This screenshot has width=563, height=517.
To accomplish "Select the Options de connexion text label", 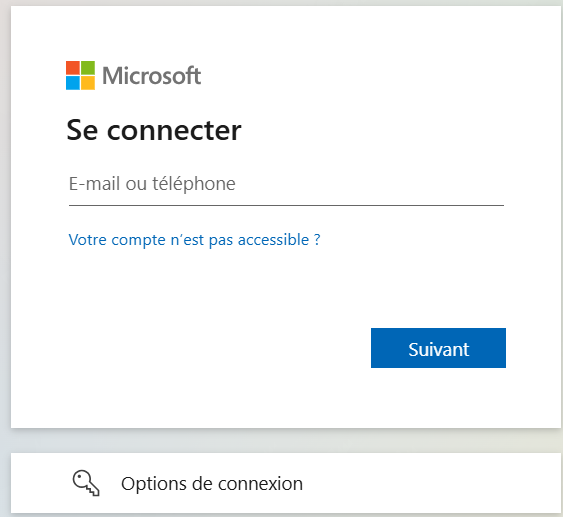I will (212, 484).
